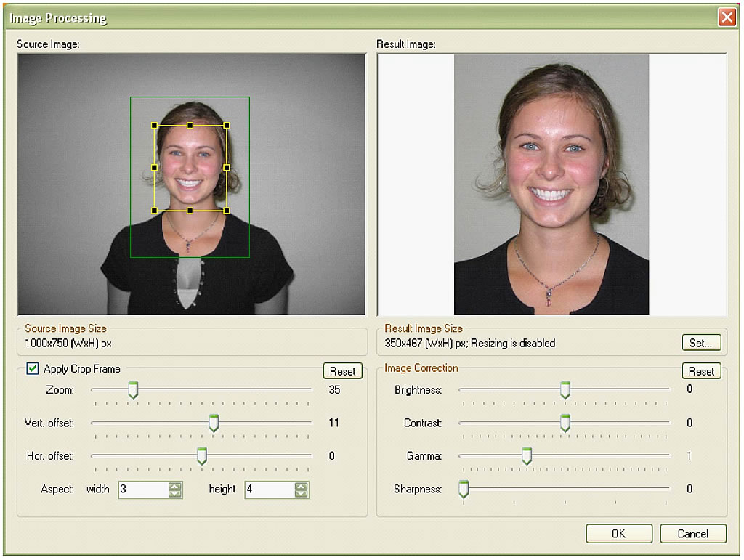Click the top-middle yellow crop handle
Image resolution: width=744 pixels, height=560 pixels.
(190, 126)
